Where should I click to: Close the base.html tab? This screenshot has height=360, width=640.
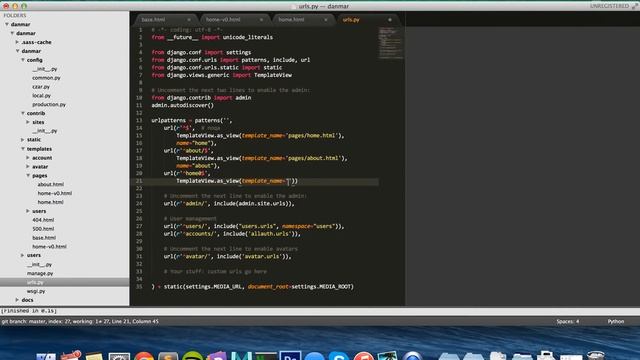tap(189, 20)
